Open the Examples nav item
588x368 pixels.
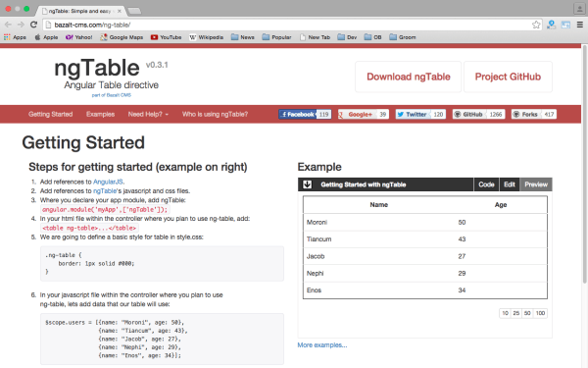point(101,114)
